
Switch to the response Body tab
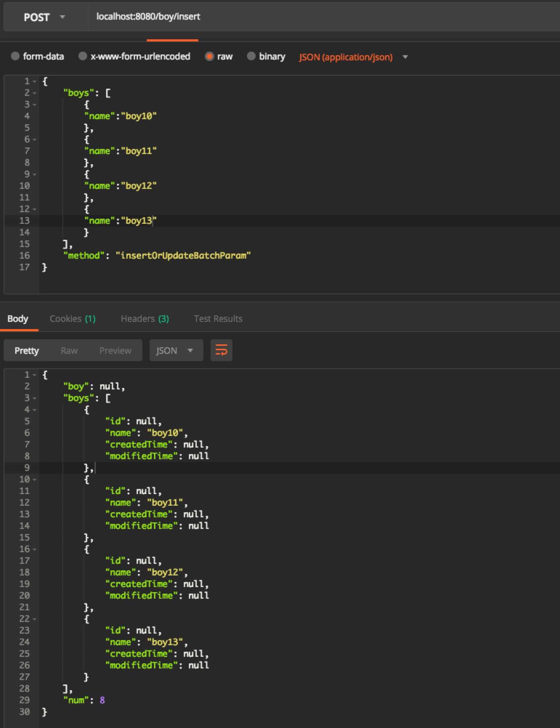point(18,319)
